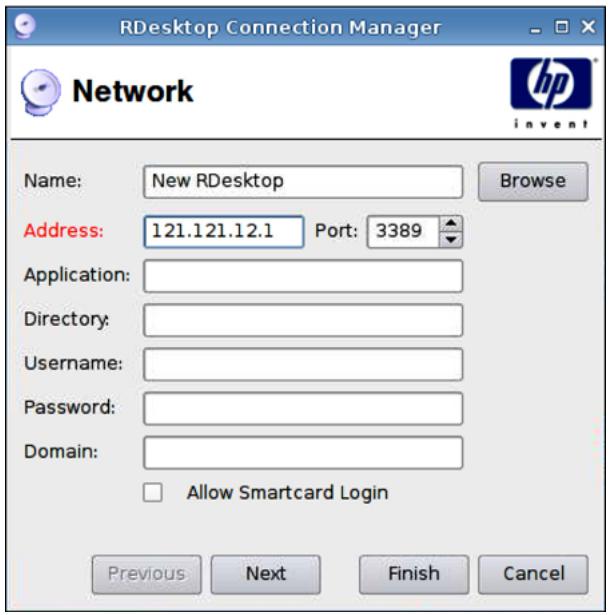Click the Finish button
This screenshot has width=609, height=615.
pyautogui.click(x=414, y=574)
